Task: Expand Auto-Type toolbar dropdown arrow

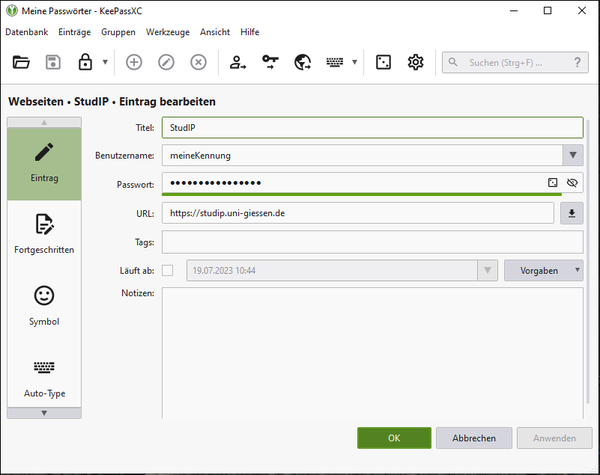Action: click(355, 62)
